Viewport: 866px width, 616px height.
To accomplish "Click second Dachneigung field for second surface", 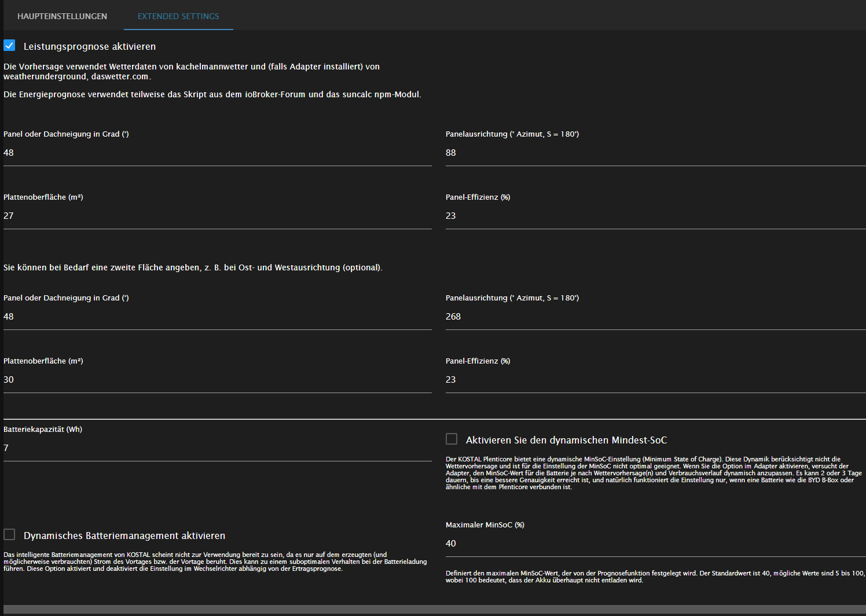I will tap(217, 317).
